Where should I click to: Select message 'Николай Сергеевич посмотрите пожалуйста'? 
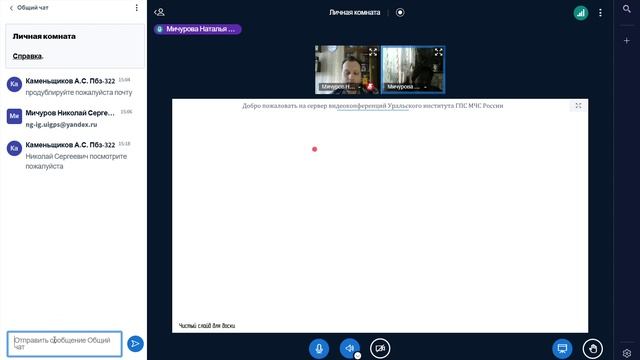76,161
